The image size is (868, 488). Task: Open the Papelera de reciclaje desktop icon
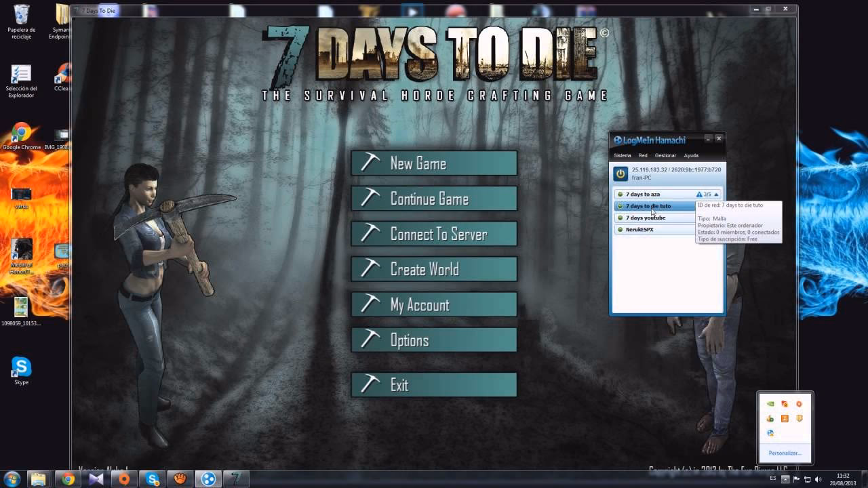[x=21, y=22]
